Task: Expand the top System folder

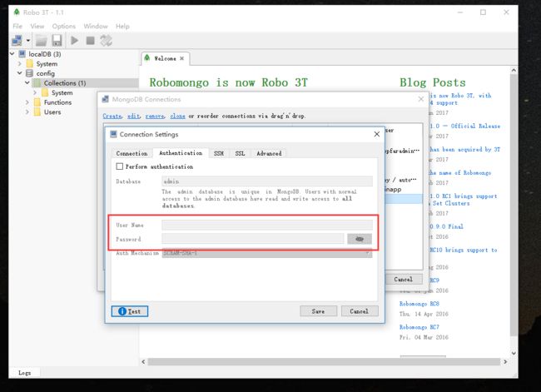Action: [x=20, y=63]
